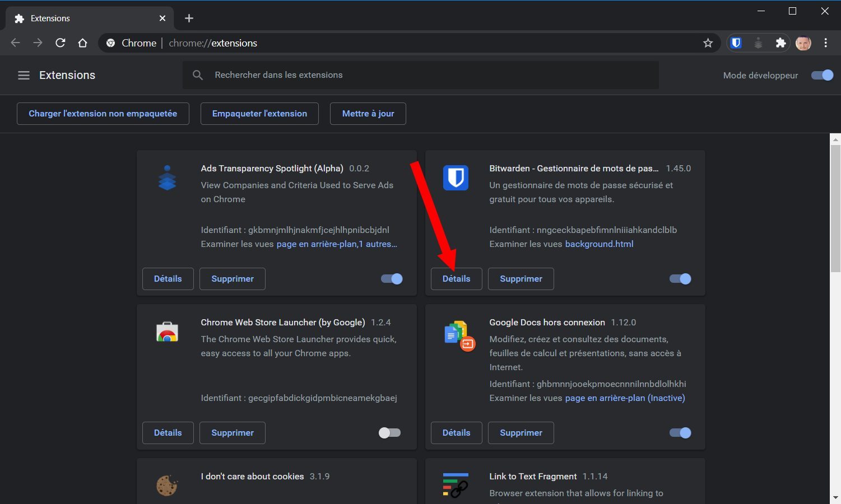Click identifier gecgipfabdickgidpmbicneamekgbaej
The width and height of the screenshot is (841, 504).
click(x=323, y=398)
